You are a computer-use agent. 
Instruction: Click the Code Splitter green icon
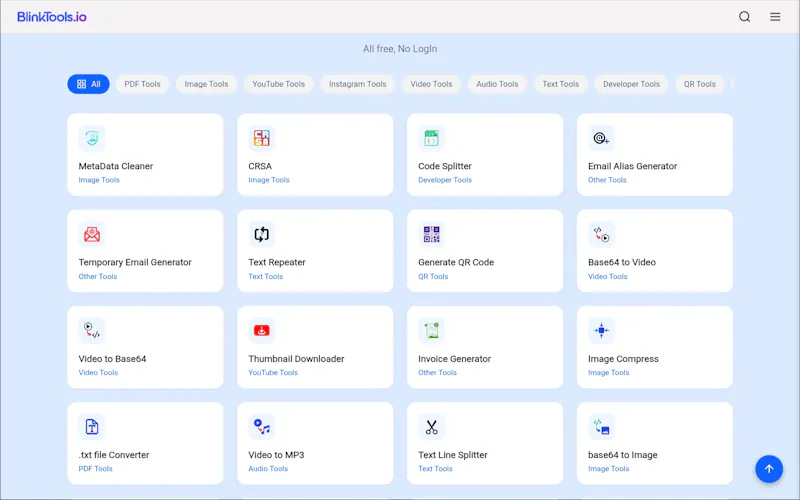(x=432, y=138)
